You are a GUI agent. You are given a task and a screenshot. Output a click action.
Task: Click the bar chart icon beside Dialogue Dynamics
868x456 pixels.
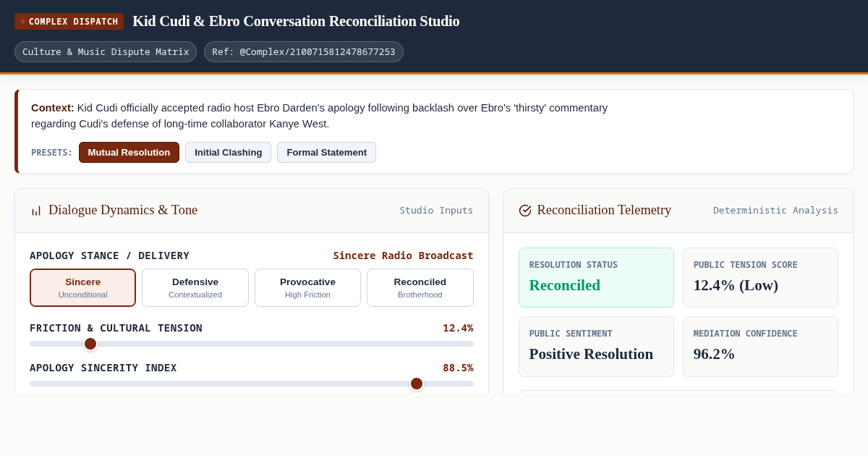click(x=36, y=211)
